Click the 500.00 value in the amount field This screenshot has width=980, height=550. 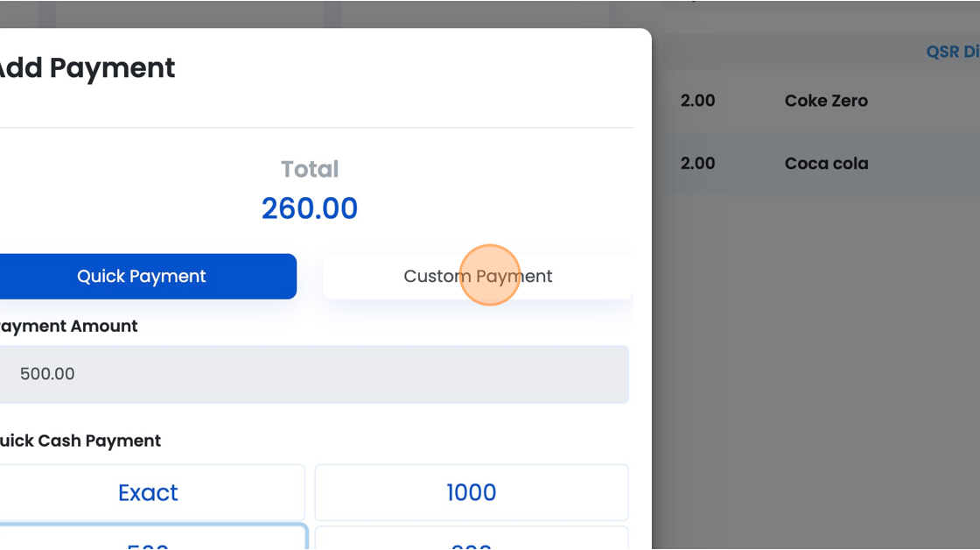(x=47, y=374)
